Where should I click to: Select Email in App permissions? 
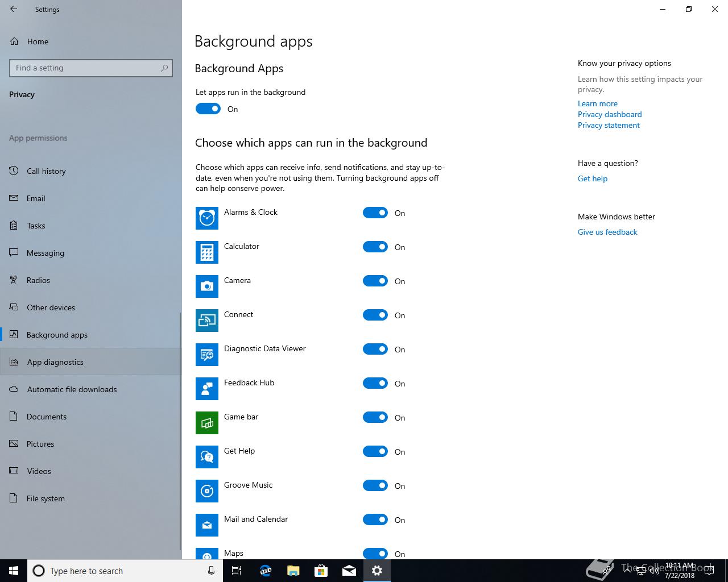(90, 198)
